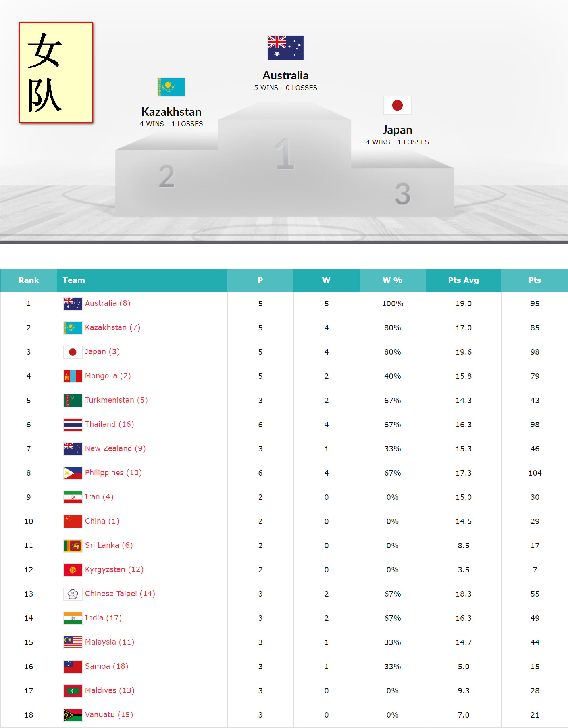Click the 100% win percentage for Australia
This screenshot has width=568, height=728.
pos(393,303)
